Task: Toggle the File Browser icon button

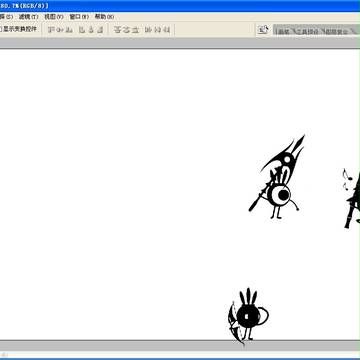Action: click(263, 30)
